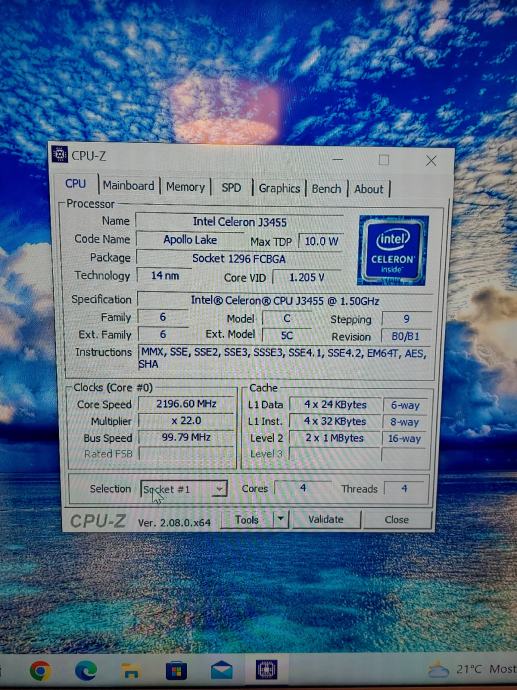The height and width of the screenshot is (690, 517).
Task: Switch to the Memory tab
Action: point(185,187)
